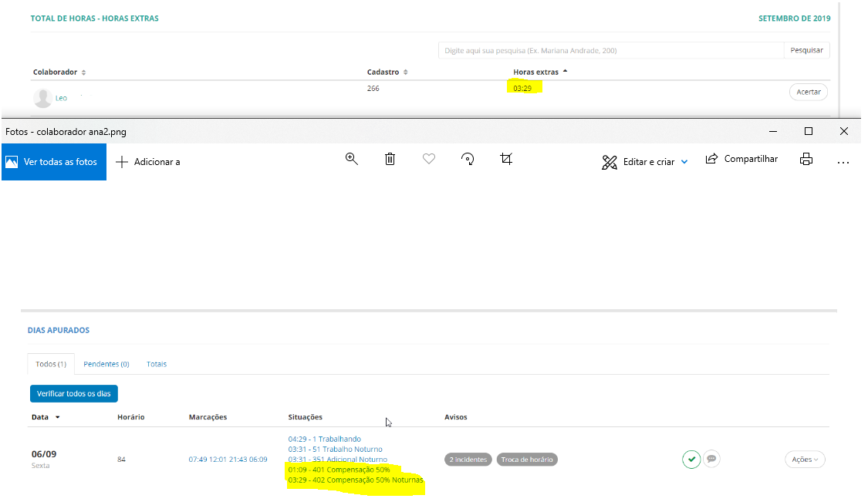This screenshot has width=868, height=502.
Task: Click the comment bubble icon for 06/09
Action: (712, 459)
